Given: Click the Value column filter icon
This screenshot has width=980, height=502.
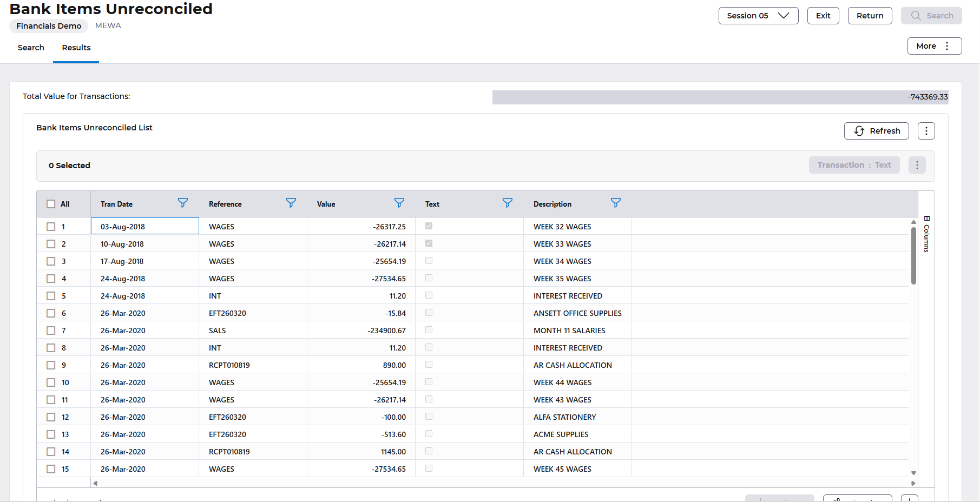Looking at the screenshot, I should click(399, 203).
